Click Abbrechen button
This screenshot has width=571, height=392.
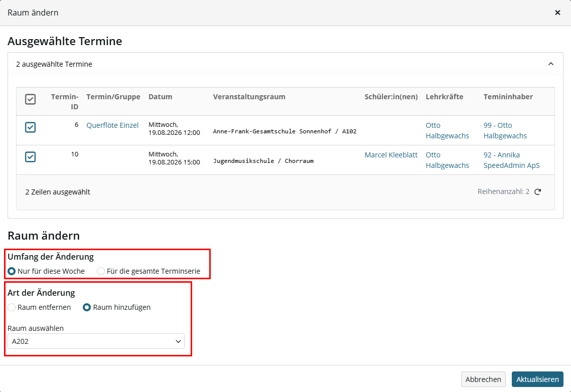(x=483, y=379)
